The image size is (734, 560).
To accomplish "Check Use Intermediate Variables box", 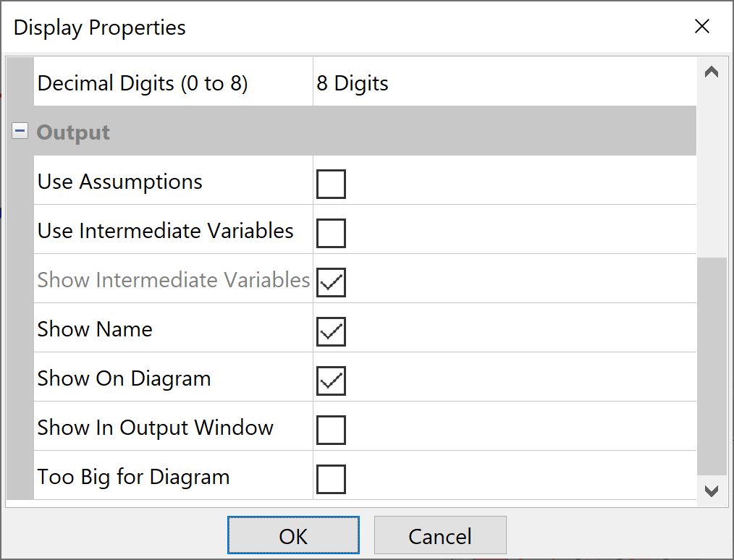I will coord(331,233).
